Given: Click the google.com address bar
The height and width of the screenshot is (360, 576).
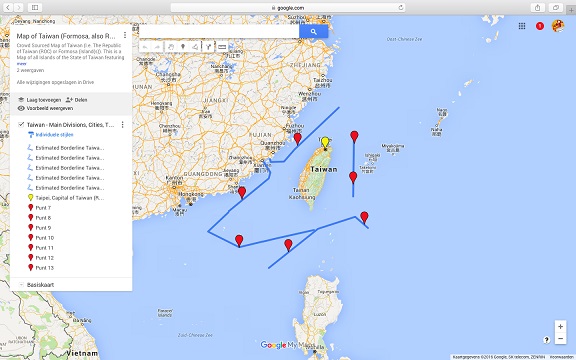Looking at the screenshot, I should point(288,7).
